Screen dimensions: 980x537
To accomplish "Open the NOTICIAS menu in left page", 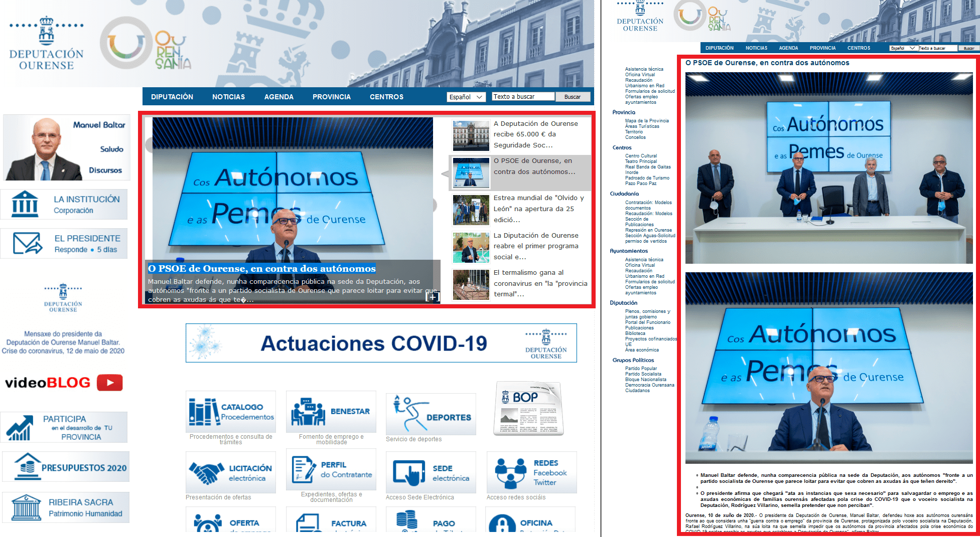I will (x=228, y=97).
